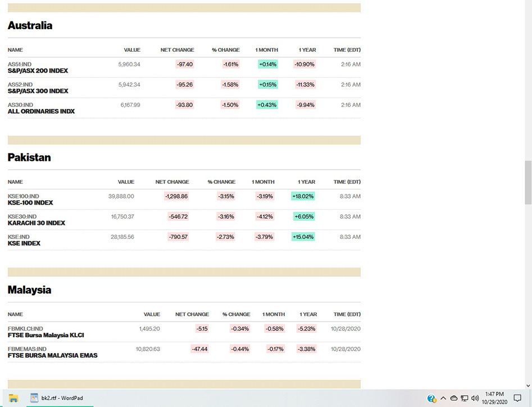Viewport: 532px width, 407px height.
Task: Click the +0.14% one-month cell
Action: [268, 64]
